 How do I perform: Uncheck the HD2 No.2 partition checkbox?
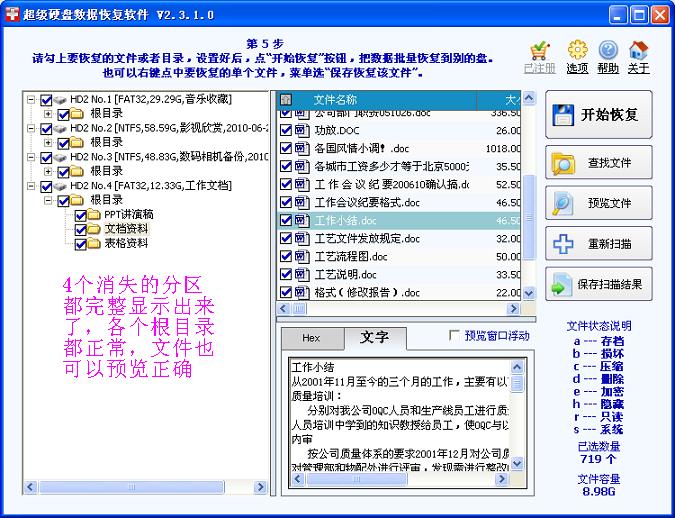tap(46, 129)
